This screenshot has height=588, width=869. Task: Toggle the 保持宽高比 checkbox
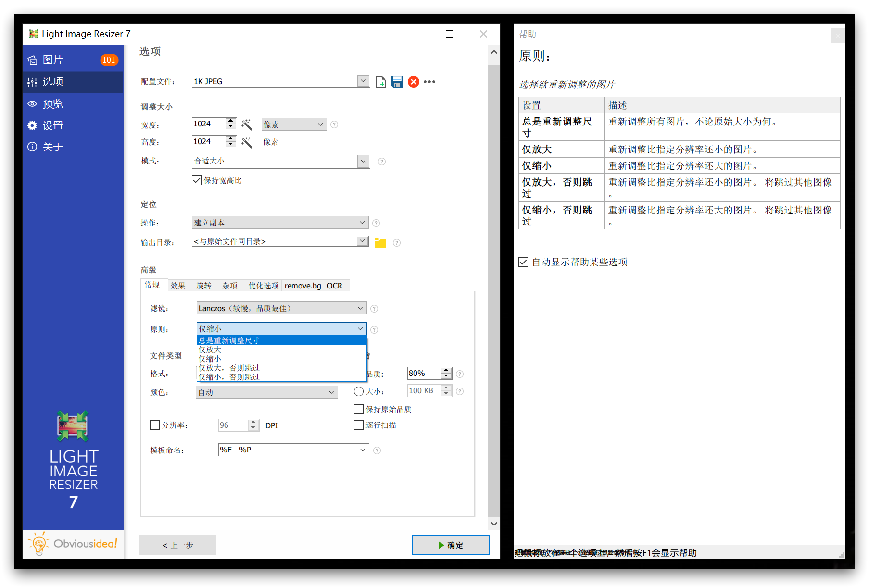coord(197,181)
